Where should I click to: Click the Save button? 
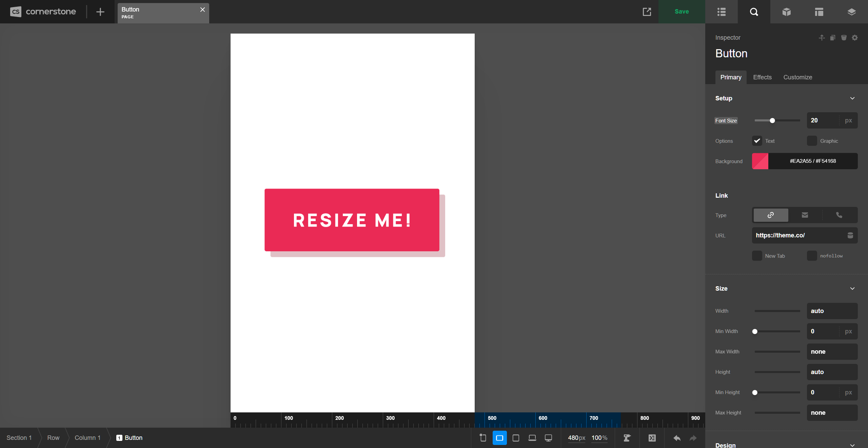[x=681, y=12]
